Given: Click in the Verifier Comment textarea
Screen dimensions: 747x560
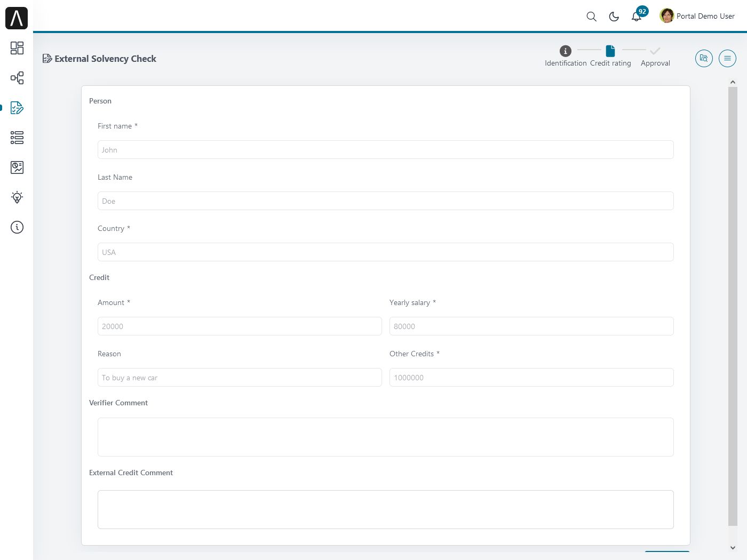Looking at the screenshot, I should coord(385,437).
